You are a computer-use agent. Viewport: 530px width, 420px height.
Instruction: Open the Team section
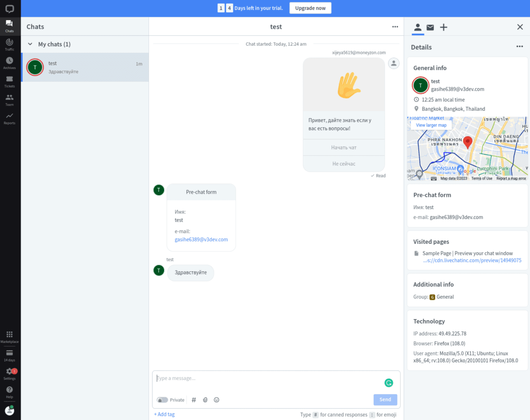[x=9, y=99]
